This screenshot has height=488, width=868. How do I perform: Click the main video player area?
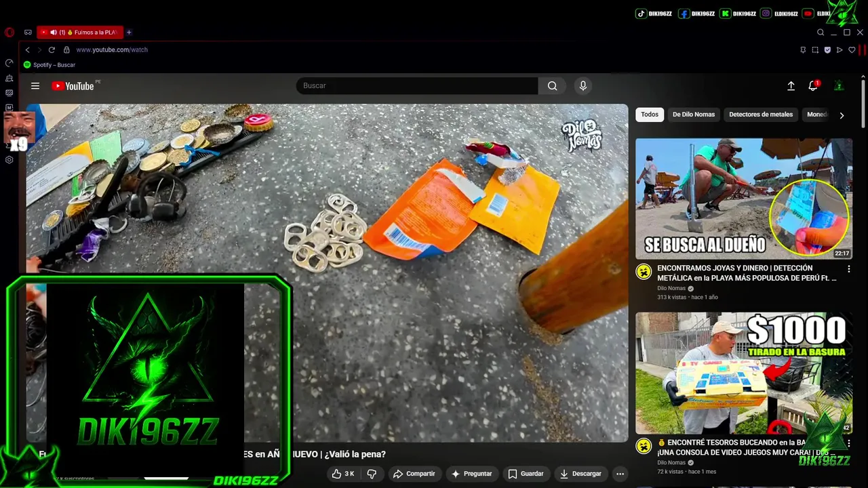[327, 272]
